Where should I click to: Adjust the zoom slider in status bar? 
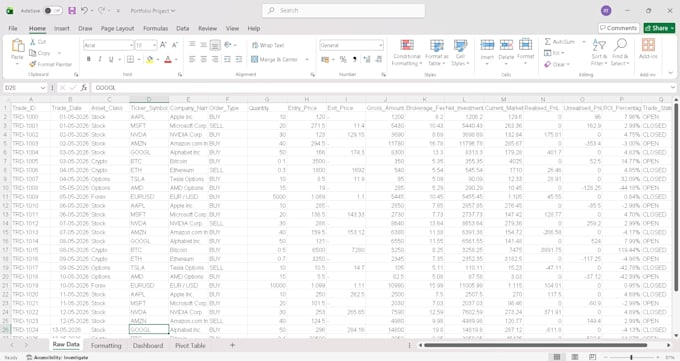click(x=631, y=357)
